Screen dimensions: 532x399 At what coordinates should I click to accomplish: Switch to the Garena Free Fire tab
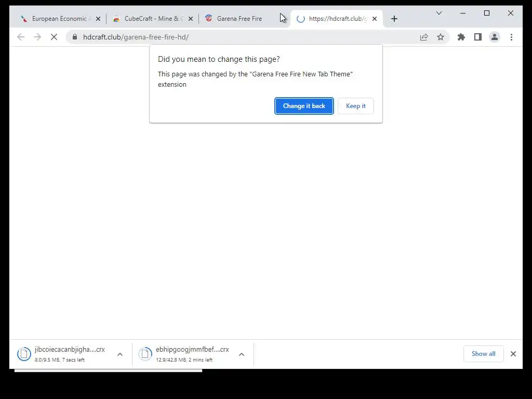(240, 19)
